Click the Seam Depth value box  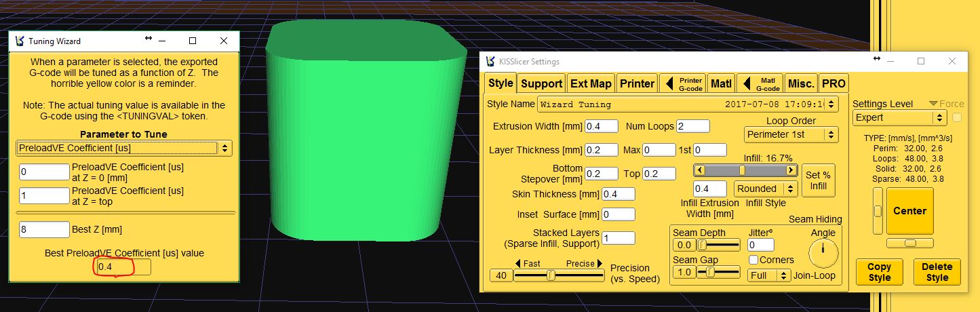tap(684, 245)
